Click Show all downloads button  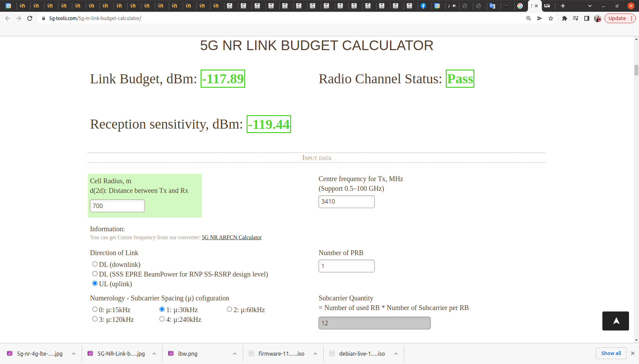[x=611, y=353]
